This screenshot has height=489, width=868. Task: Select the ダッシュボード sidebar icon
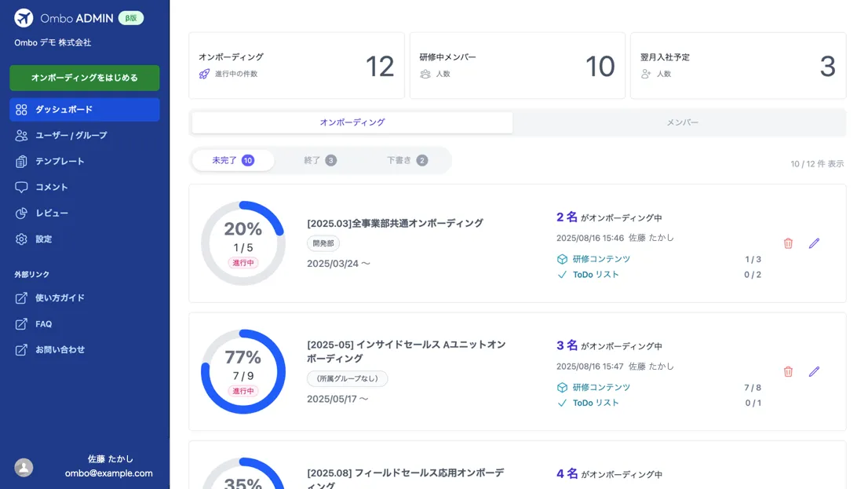22,109
